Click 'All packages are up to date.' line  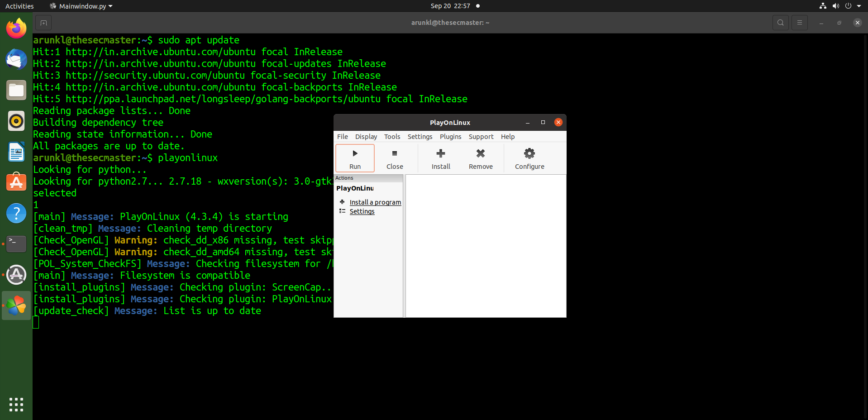[109, 146]
